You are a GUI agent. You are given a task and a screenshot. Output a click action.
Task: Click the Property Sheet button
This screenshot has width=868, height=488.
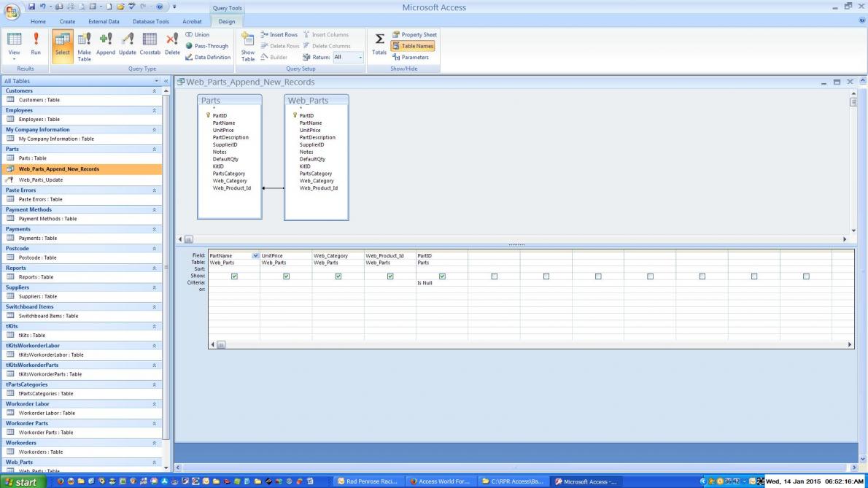414,34
